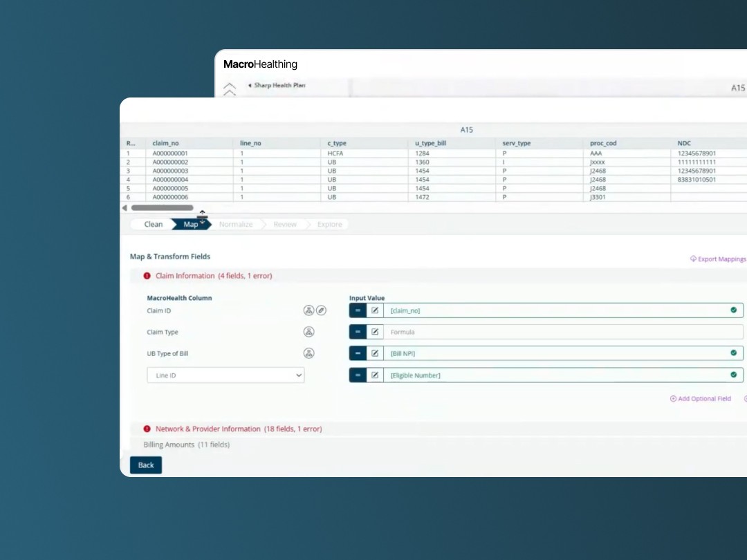Click Sharp Health Plan back link
Screen dimensions: 747x560
[x=277, y=85]
